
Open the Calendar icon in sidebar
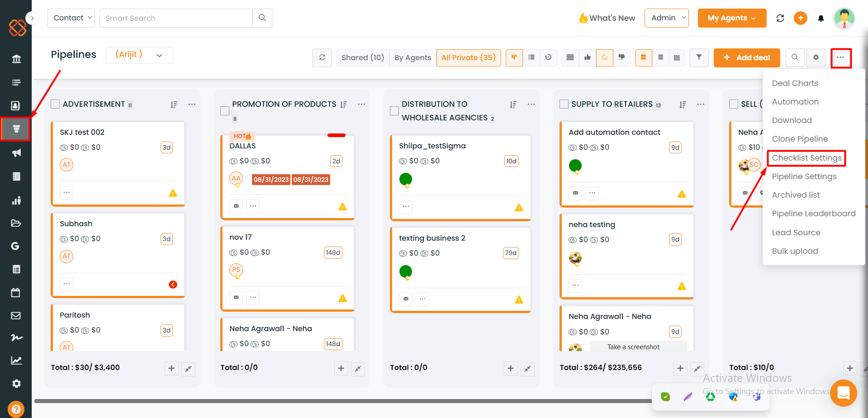[16, 293]
